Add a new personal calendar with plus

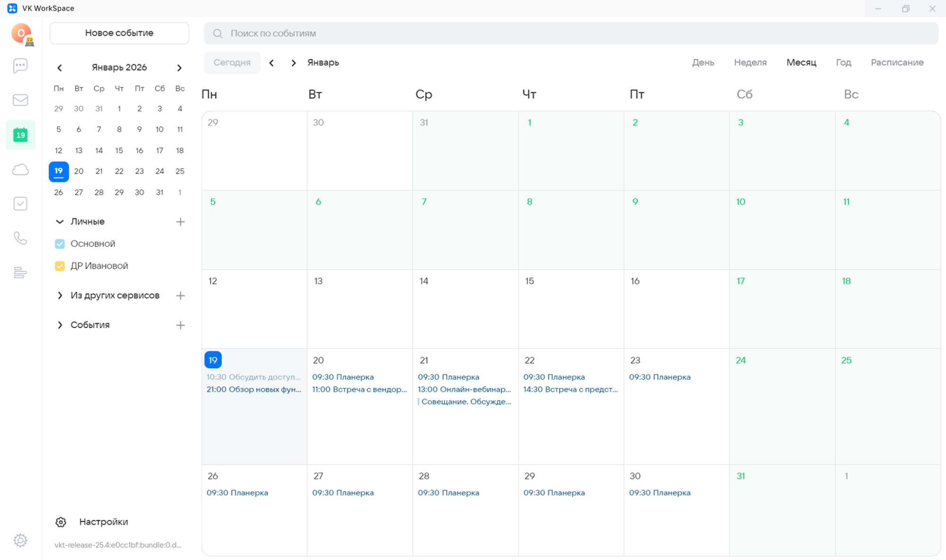click(180, 221)
